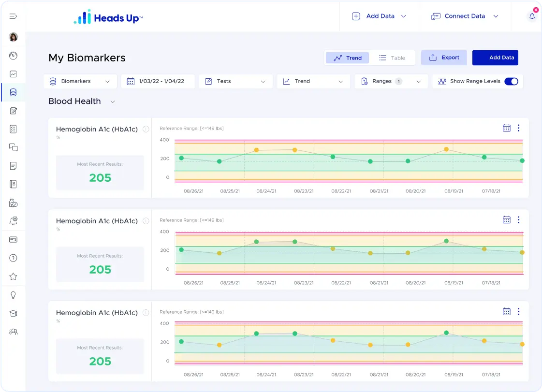542x392 pixels.
Task: Expand the Tests dropdown
Action: pyautogui.click(x=235, y=81)
